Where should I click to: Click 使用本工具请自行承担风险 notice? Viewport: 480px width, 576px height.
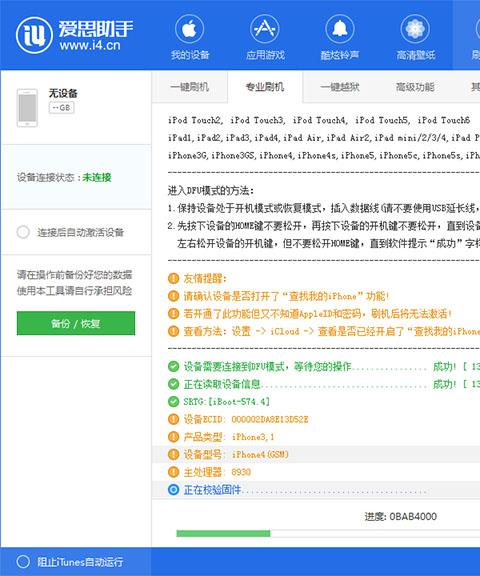click(75, 291)
